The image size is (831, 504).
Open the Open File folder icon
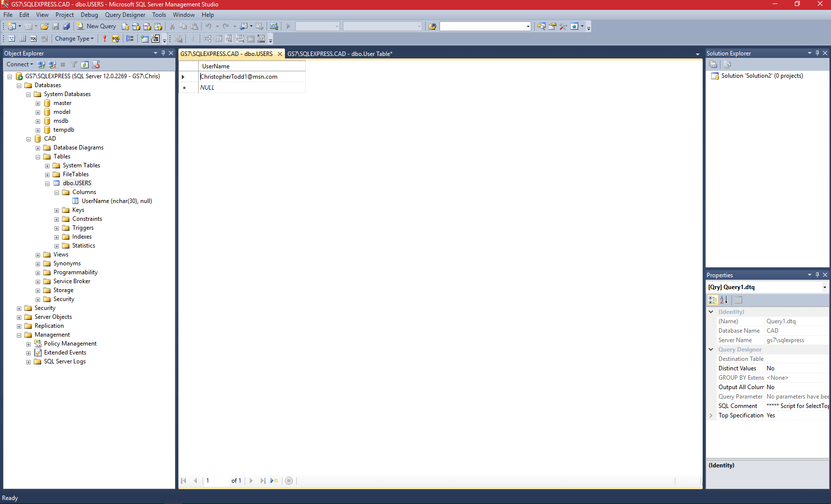click(45, 26)
